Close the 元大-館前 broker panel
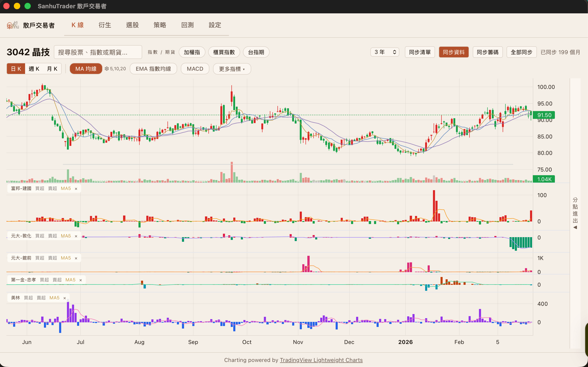The width and height of the screenshot is (588, 367). (76, 258)
